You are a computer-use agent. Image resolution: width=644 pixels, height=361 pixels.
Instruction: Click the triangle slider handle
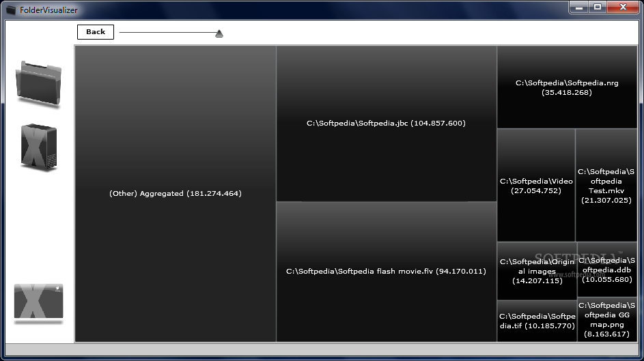(219, 33)
